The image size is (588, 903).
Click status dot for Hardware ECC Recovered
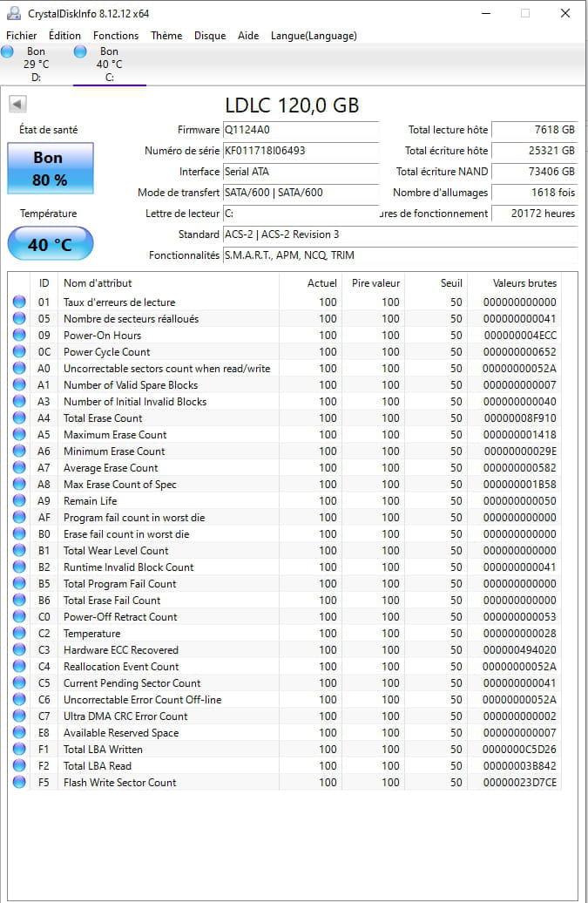click(19, 650)
